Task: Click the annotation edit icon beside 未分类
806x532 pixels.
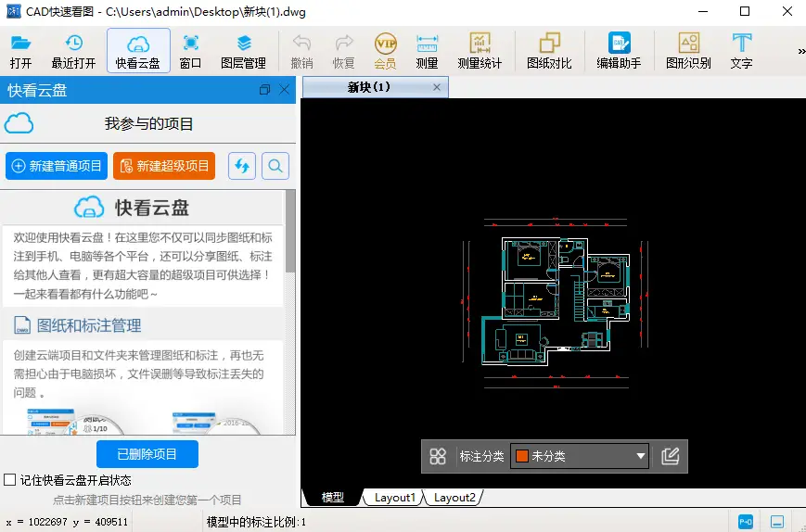Action: tap(671, 456)
